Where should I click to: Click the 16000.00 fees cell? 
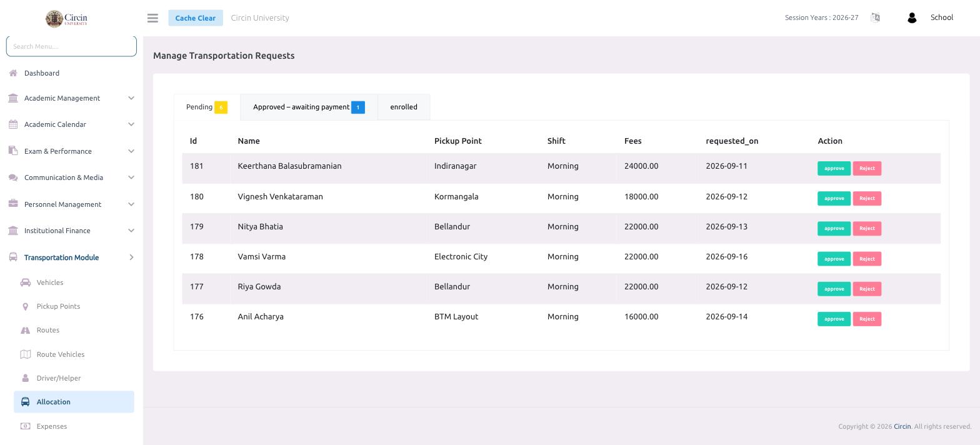(x=641, y=316)
